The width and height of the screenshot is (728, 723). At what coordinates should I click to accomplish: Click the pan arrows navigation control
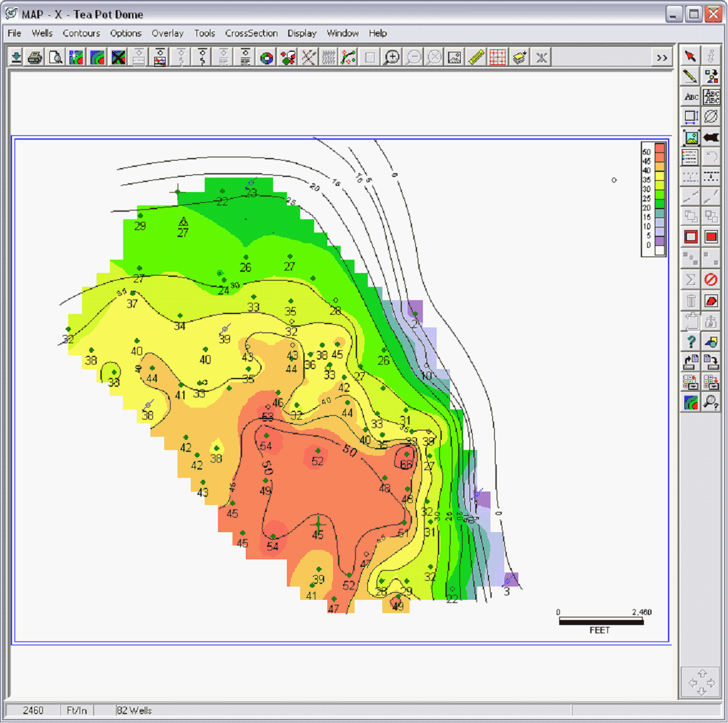tap(701, 683)
